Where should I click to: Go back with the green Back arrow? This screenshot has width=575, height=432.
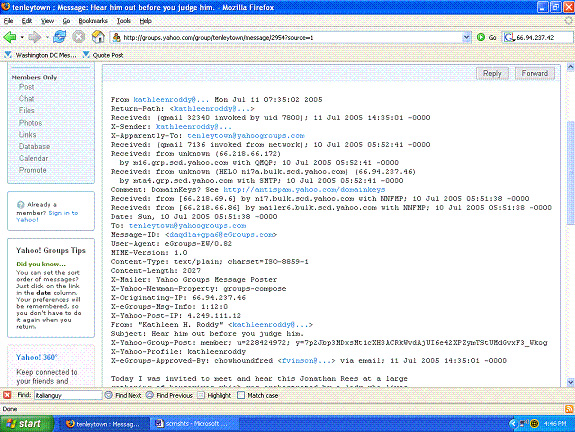coord(10,37)
